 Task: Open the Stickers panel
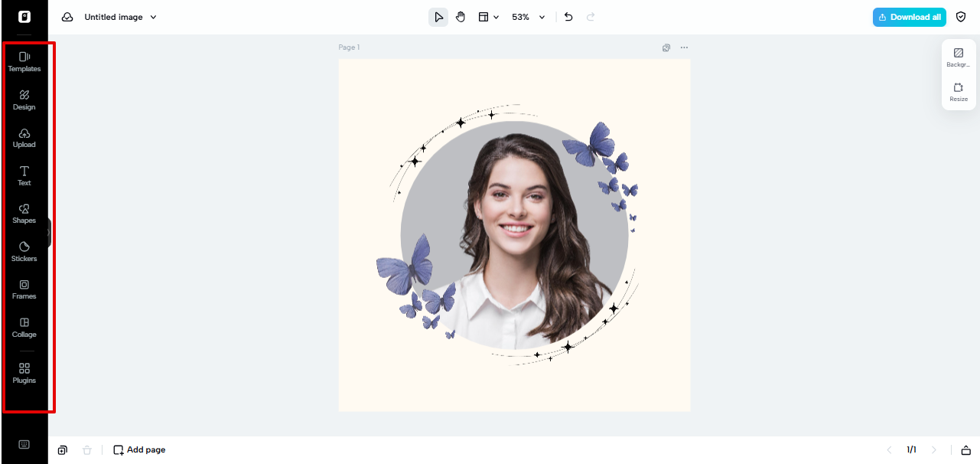tap(24, 252)
